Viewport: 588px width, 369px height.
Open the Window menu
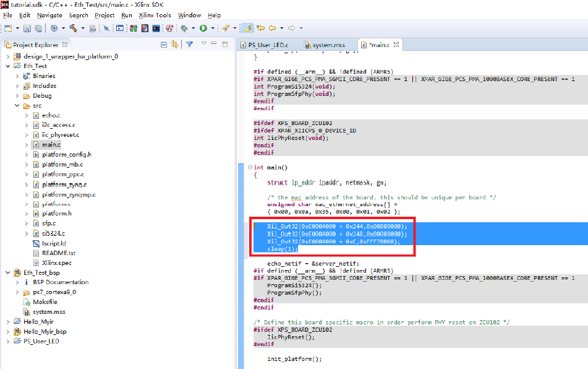(189, 15)
